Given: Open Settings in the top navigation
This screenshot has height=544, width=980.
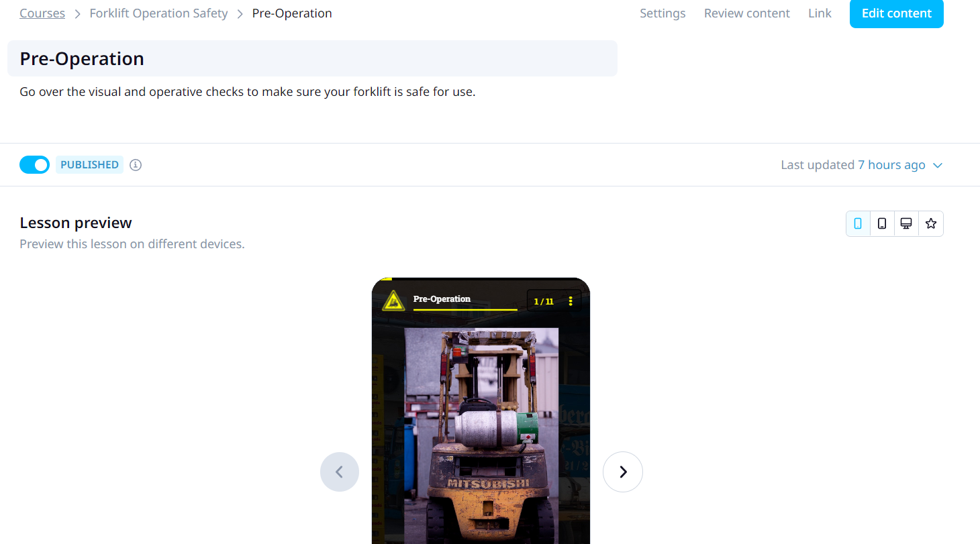Looking at the screenshot, I should 663,13.
